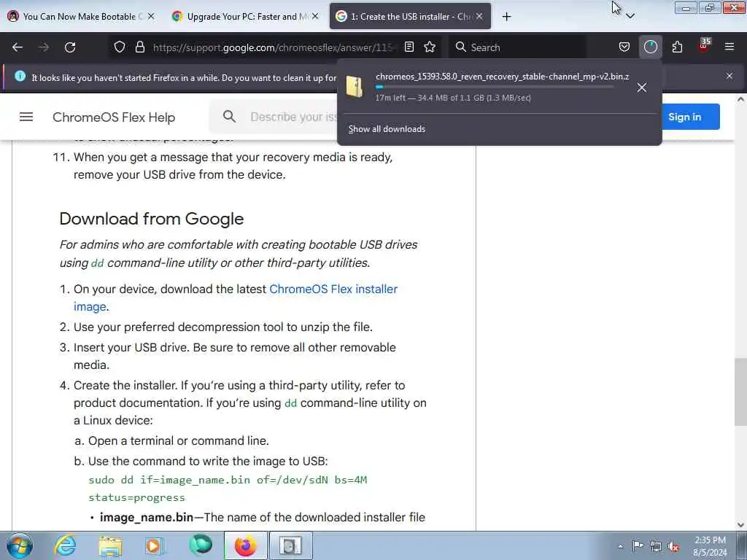Image resolution: width=747 pixels, height=560 pixels.
Task: Open Windows Explorer from the taskbar
Action: pyautogui.click(x=110, y=545)
